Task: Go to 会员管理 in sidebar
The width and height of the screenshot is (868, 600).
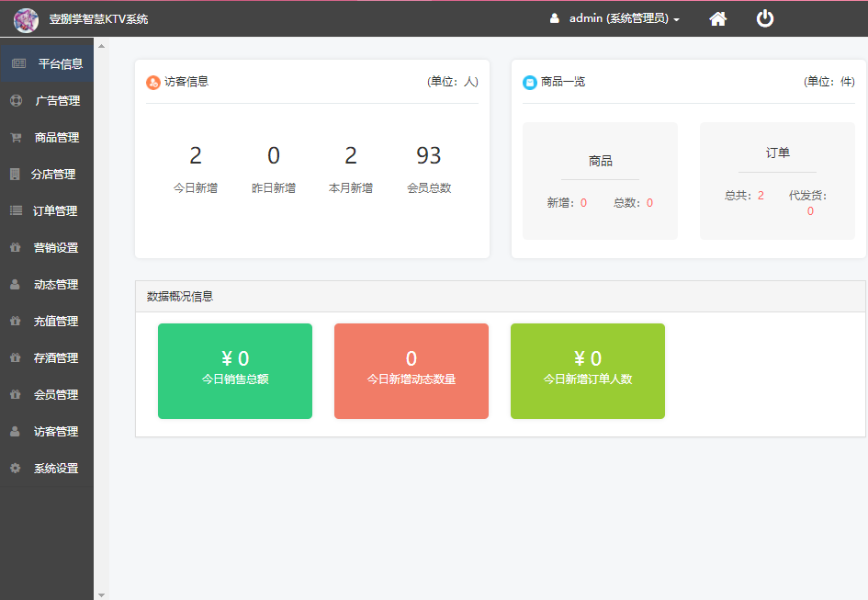Action: 47,394
